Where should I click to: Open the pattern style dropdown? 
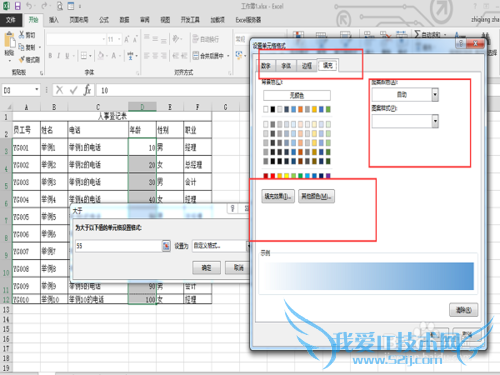coord(435,121)
